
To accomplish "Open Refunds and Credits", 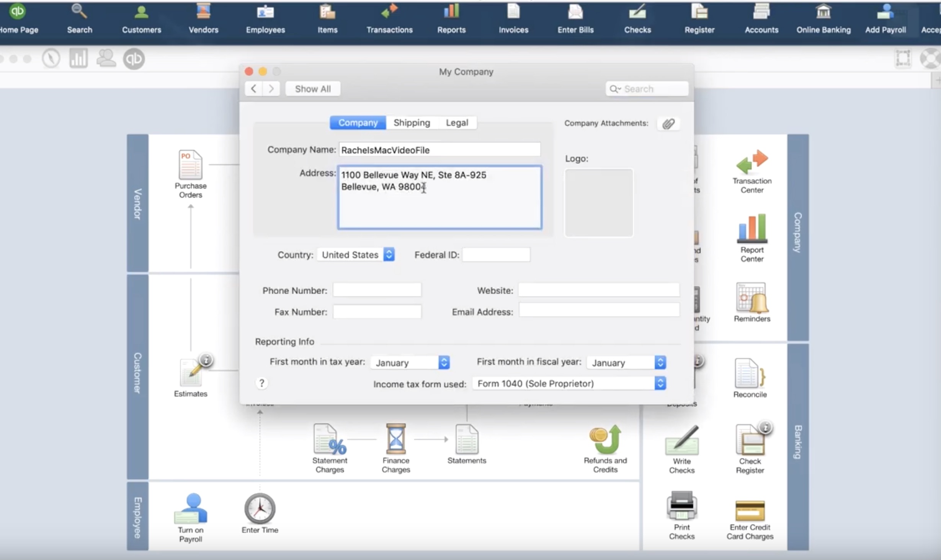I will tap(605, 448).
